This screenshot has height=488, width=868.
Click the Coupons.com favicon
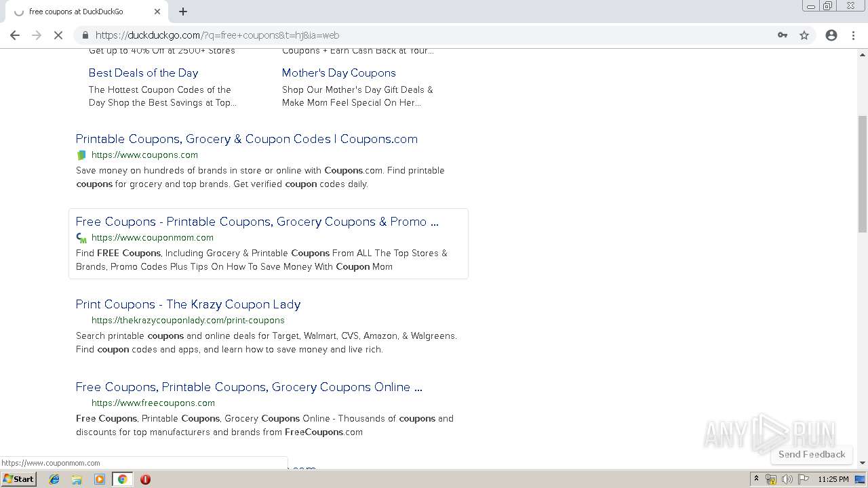tap(82, 155)
